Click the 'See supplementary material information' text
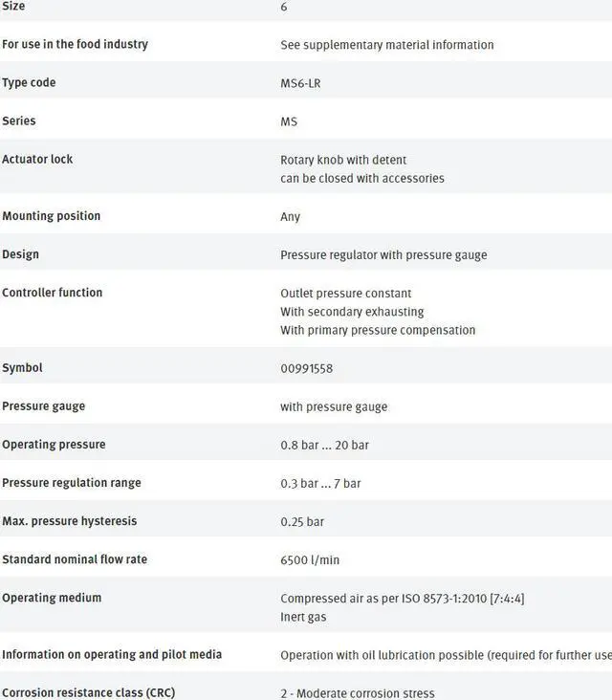 pos(386,45)
